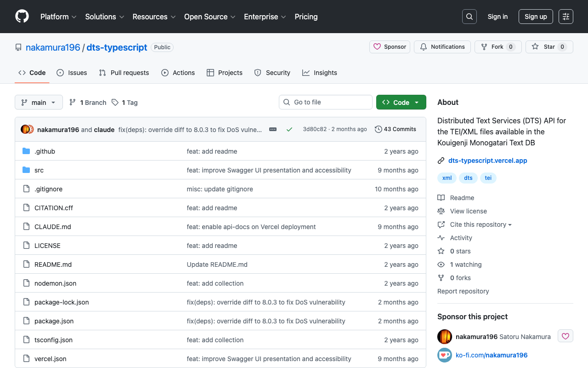Image resolution: width=588 pixels, height=368 pixels.
Task: Open the Readme via its book icon
Action: (441, 197)
